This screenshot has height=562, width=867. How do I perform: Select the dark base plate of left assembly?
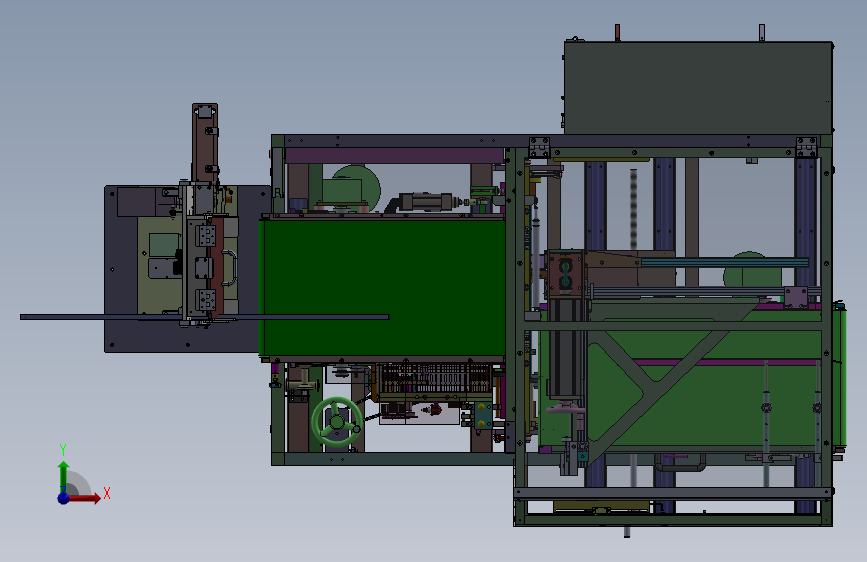[x=187, y=269]
